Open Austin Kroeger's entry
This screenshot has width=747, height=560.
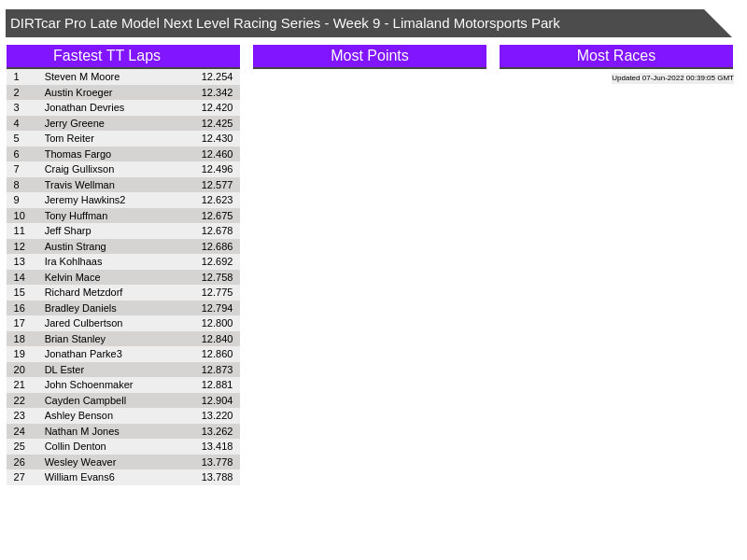(78, 92)
